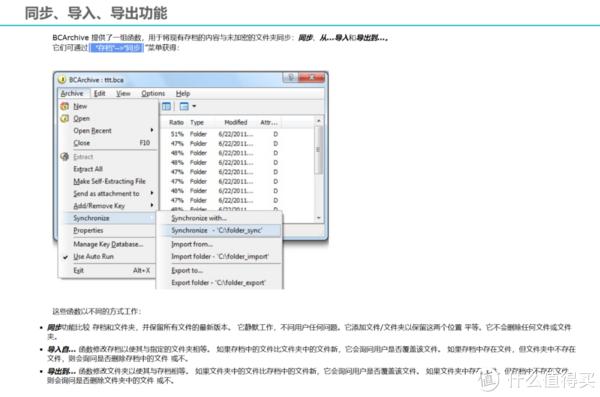The image size is (600, 397).
Task: Click the BCArchive title bar icon
Action: [x=62, y=79]
